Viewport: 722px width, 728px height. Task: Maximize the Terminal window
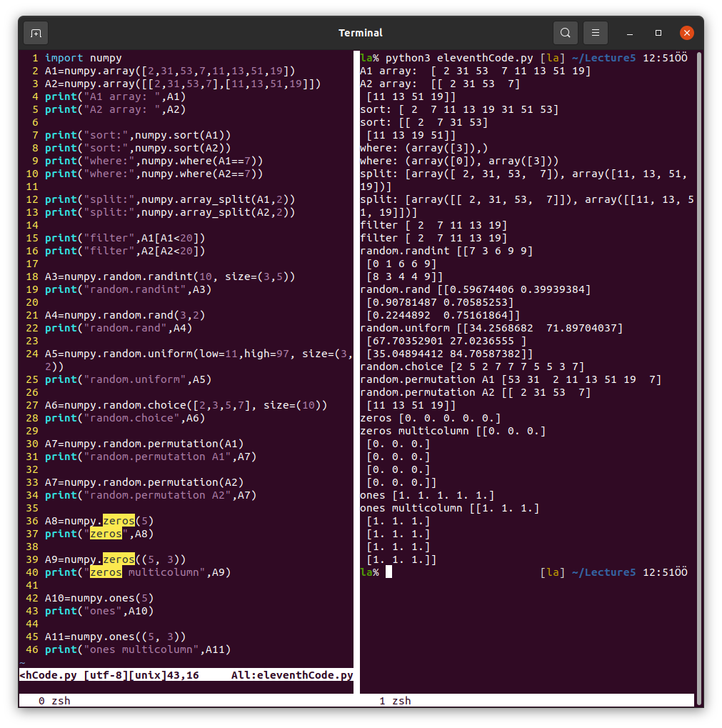658,33
